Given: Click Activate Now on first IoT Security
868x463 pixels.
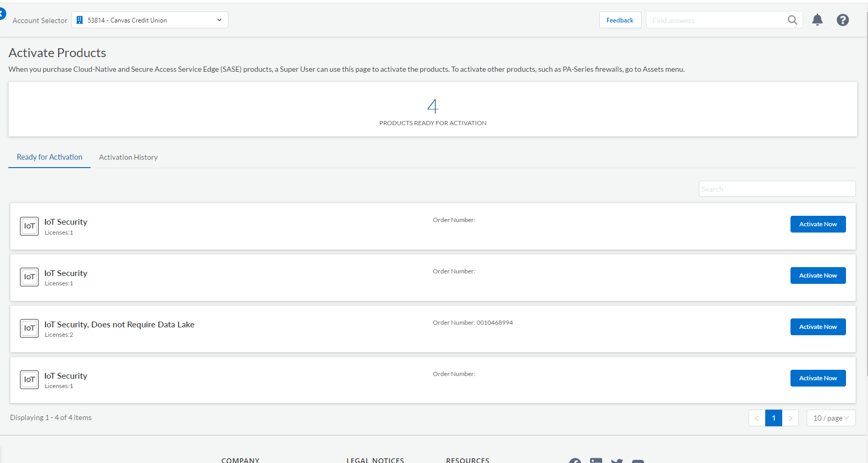Looking at the screenshot, I should click(x=818, y=224).
